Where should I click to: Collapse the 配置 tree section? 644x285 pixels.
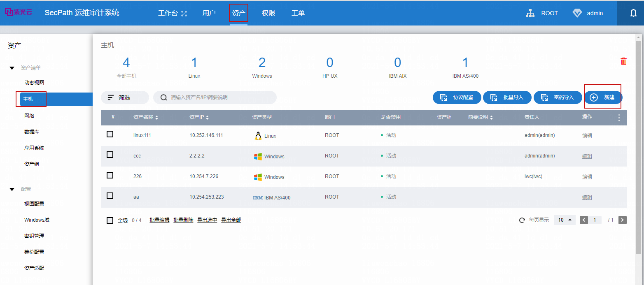point(12,189)
